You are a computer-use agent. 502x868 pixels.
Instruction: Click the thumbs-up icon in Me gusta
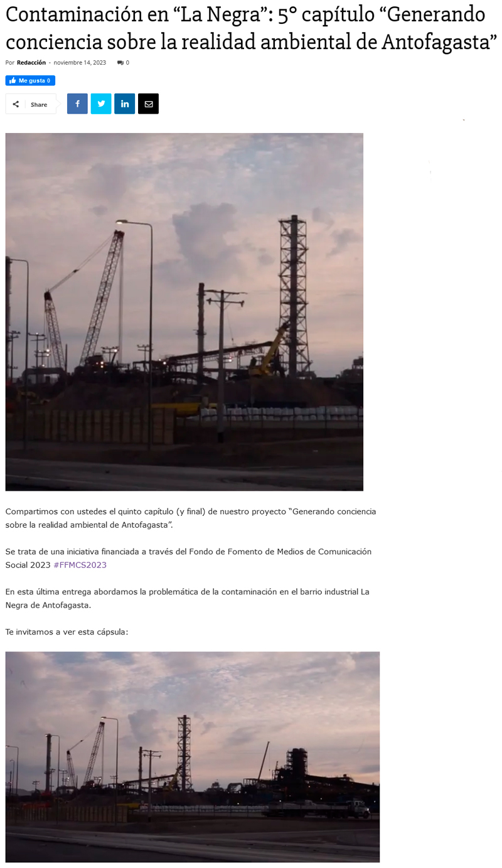tap(13, 80)
